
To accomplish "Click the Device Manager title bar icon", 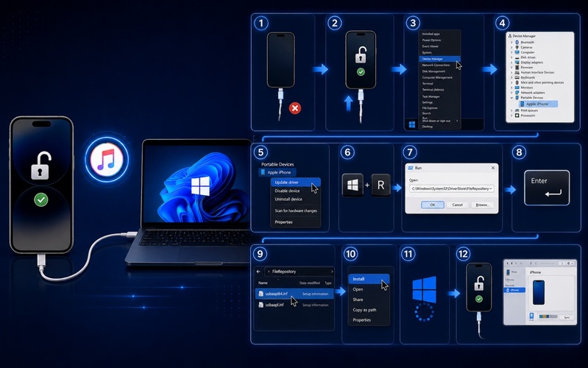I will pyautogui.click(x=510, y=36).
